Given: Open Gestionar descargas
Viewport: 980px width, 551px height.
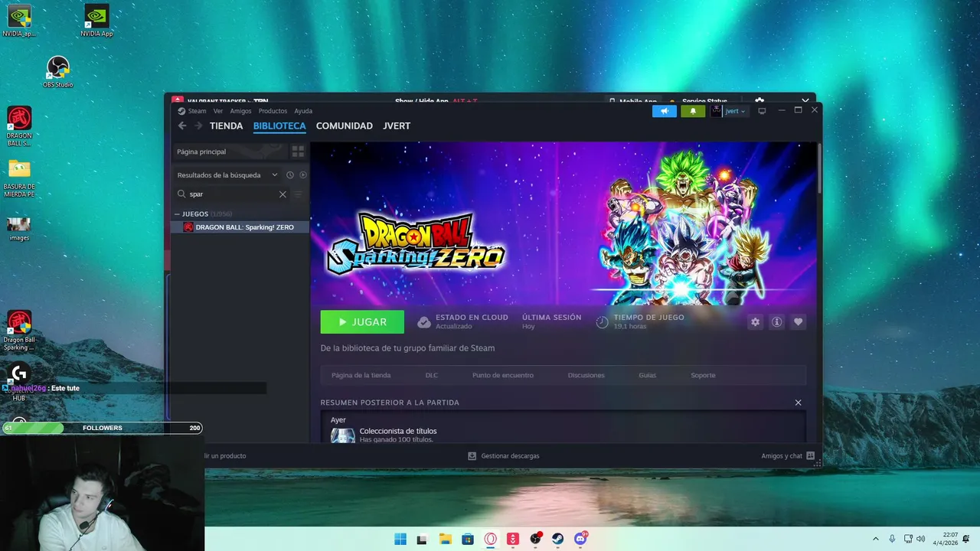Looking at the screenshot, I should tap(503, 456).
